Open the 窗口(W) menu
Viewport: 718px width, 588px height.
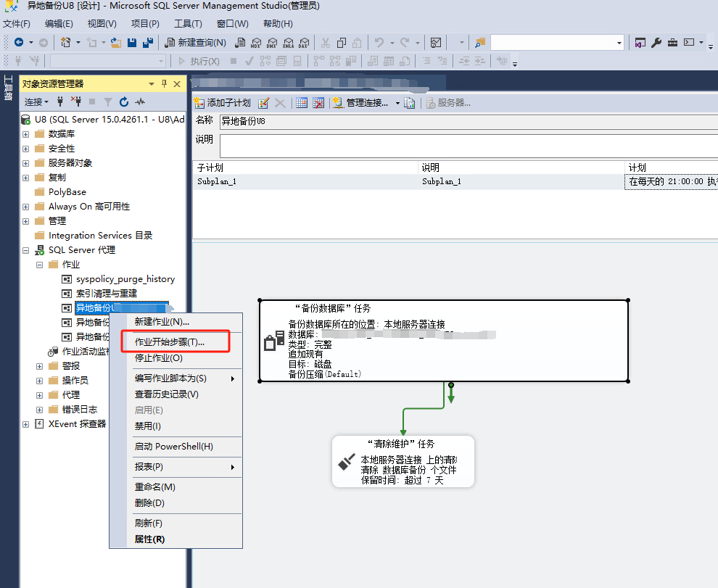click(x=233, y=24)
